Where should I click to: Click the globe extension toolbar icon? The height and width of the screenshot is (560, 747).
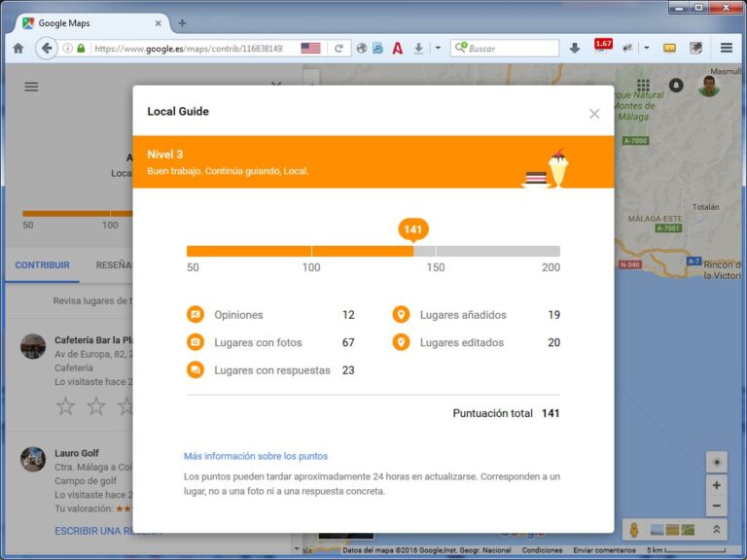point(362,48)
